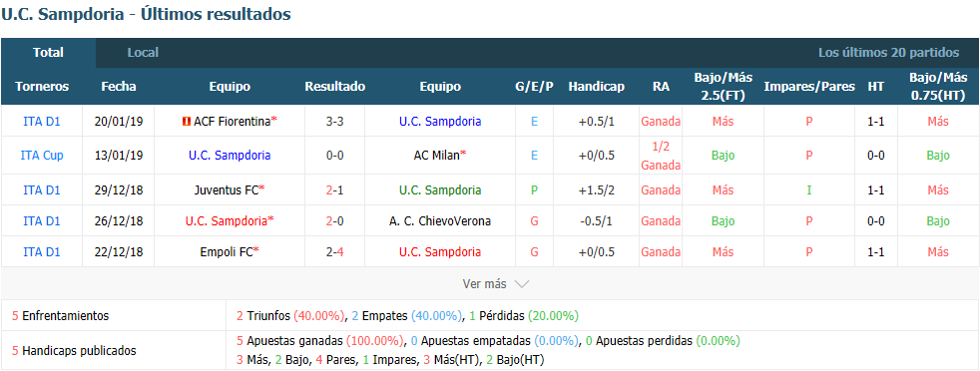Open the ITA Cup tournament link

[42, 156]
